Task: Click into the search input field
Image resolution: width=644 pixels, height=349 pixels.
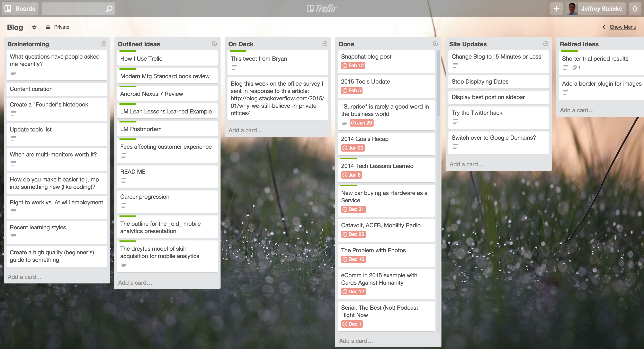Action: [78, 9]
